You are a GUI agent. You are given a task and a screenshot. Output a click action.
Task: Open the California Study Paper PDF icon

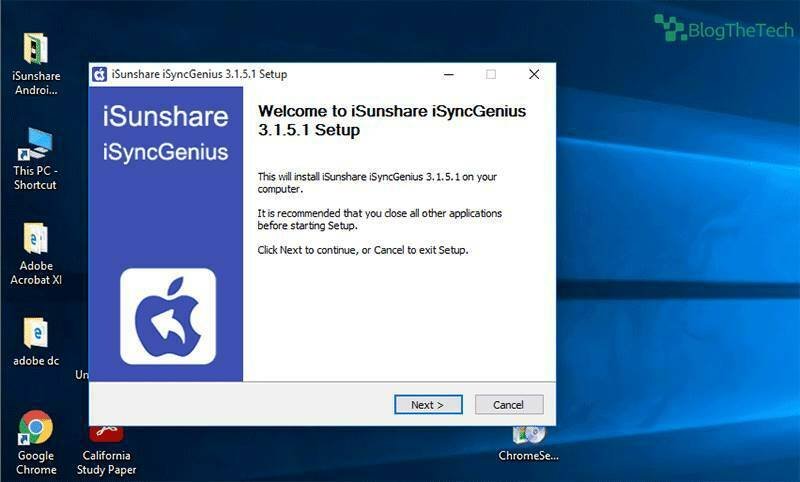(106, 434)
